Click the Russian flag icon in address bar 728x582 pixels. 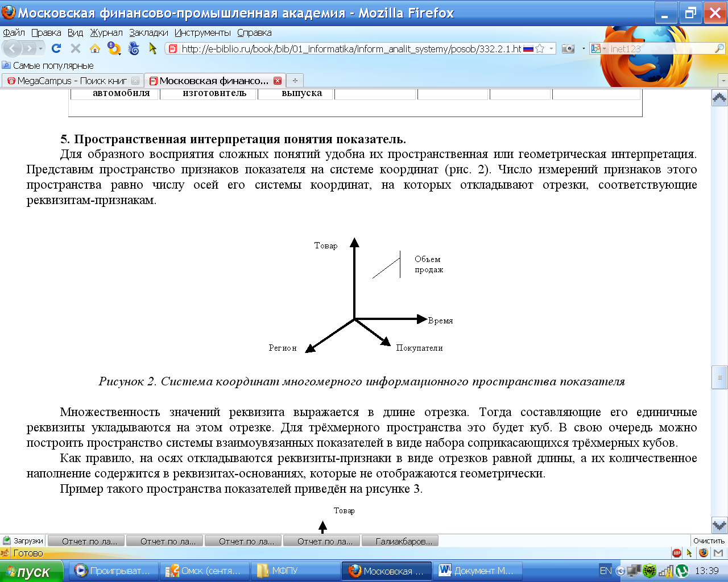pyautogui.click(x=528, y=49)
